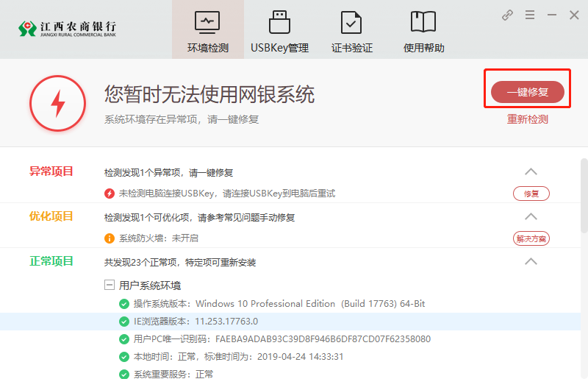Click the green check beside 本地时间
The width and height of the screenshot is (588, 390).
coord(124,357)
